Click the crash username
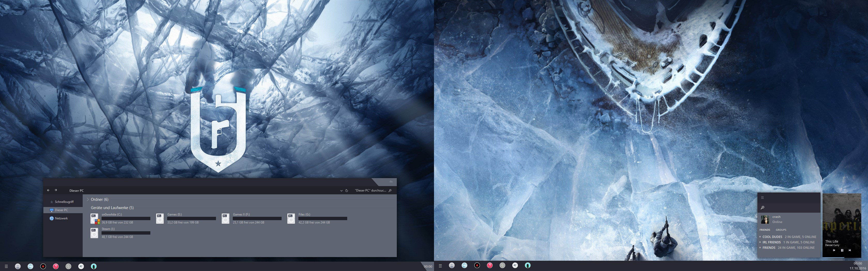The width and height of the screenshot is (868, 271). pos(776,217)
